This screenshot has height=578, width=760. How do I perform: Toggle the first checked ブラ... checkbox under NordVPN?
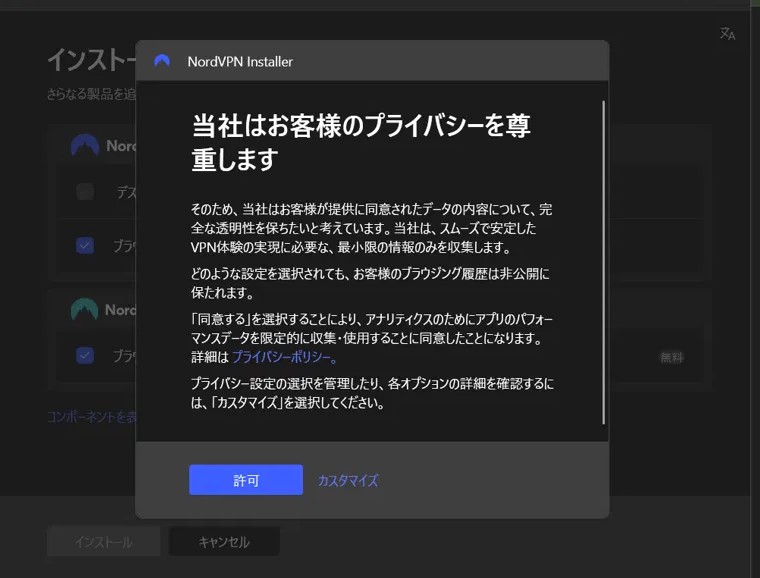85,245
